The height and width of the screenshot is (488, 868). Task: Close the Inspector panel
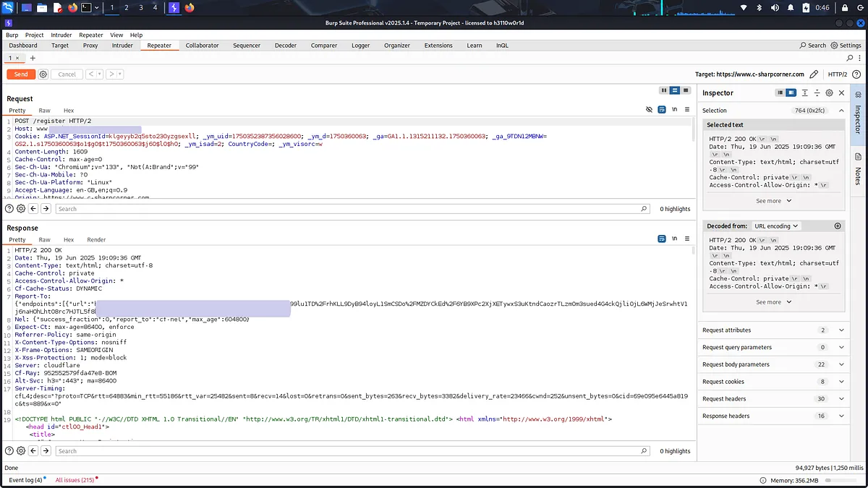[x=841, y=93]
